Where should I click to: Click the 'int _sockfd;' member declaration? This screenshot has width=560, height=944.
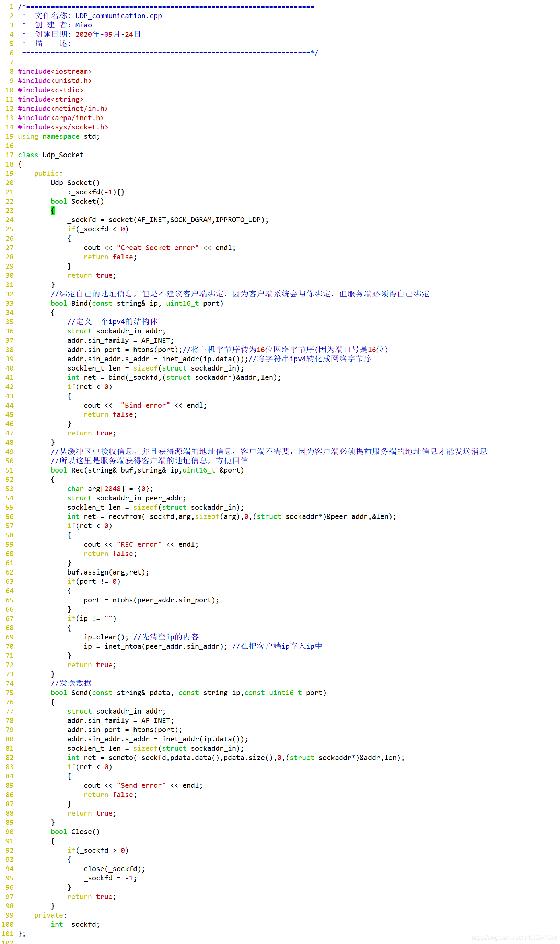coord(75,924)
